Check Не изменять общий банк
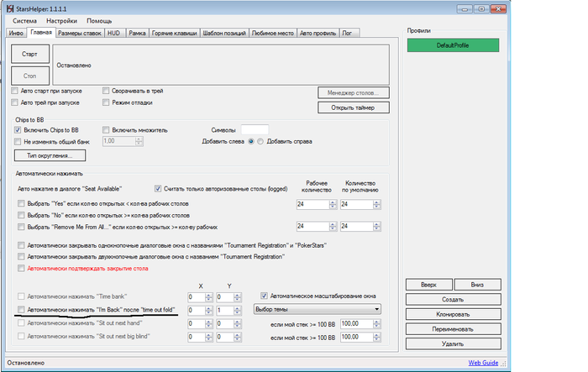588x372 pixels. [x=18, y=142]
